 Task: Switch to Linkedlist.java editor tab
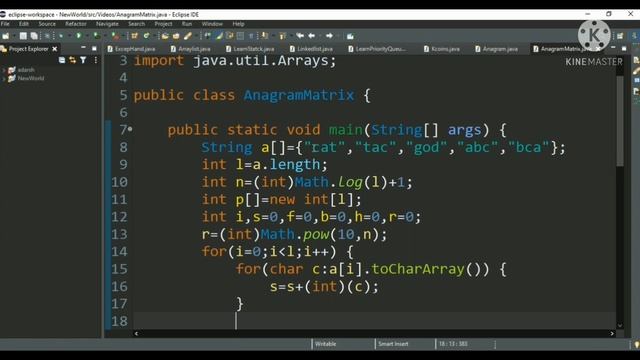click(311, 49)
